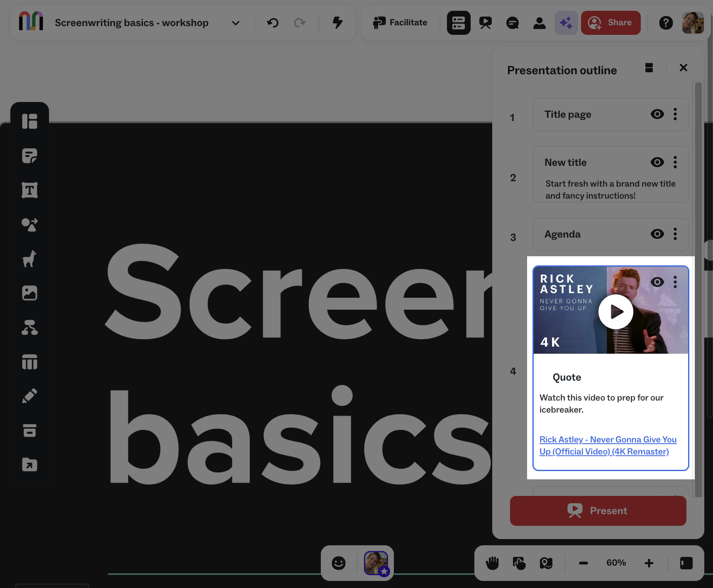
Task: Click the Present button
Action: click(598, 511)
